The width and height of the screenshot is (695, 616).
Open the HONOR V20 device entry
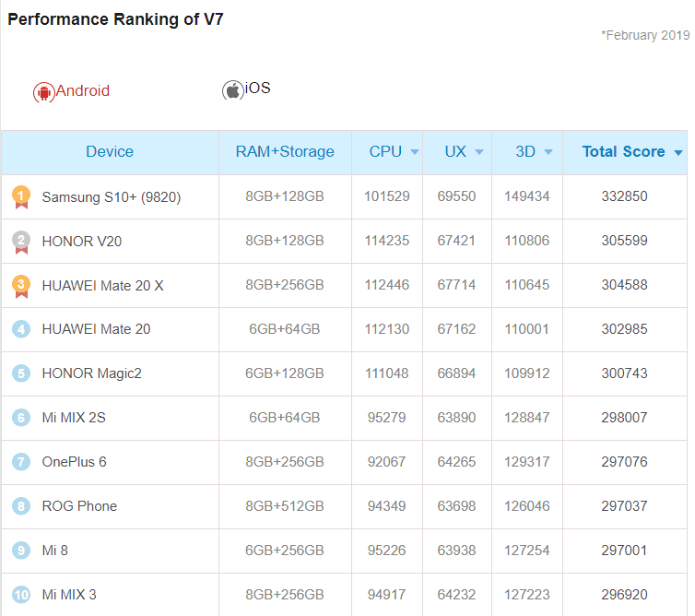[x=81, y=242]
